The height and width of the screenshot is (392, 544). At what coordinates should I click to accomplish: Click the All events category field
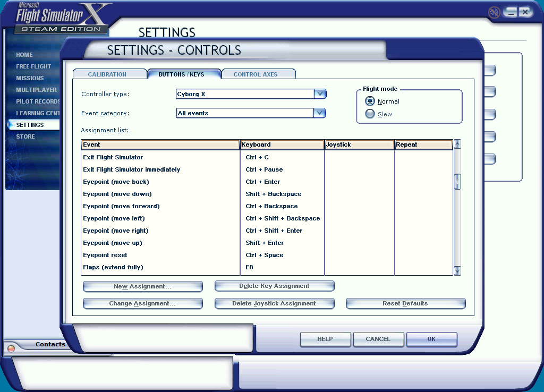click(x=245, y=113)
